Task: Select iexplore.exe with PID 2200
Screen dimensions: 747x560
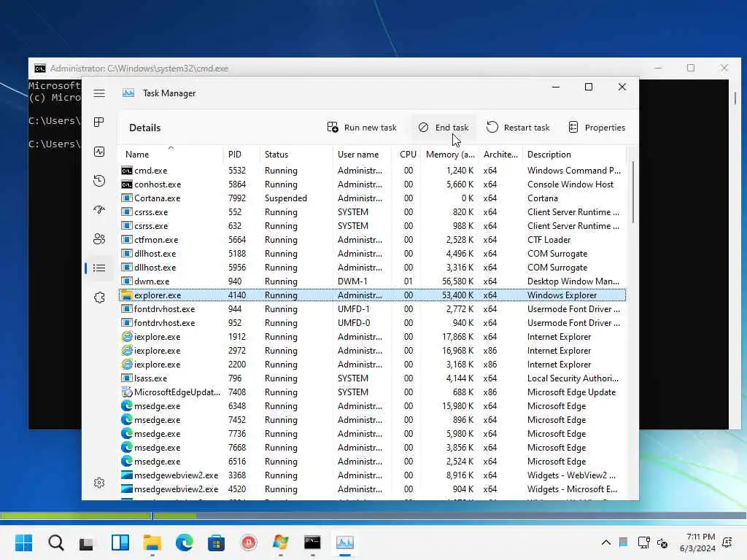Action: tap(372, 365)
